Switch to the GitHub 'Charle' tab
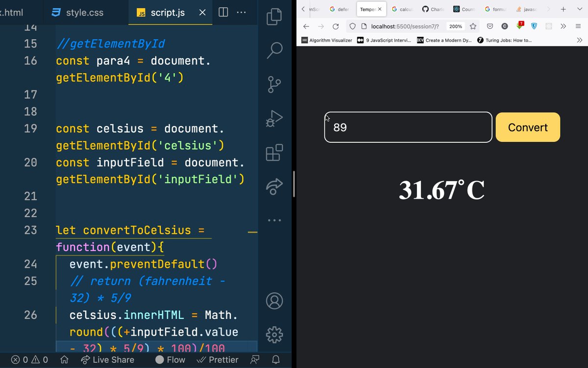Screen dimensions: 588x368 [433, 9]
